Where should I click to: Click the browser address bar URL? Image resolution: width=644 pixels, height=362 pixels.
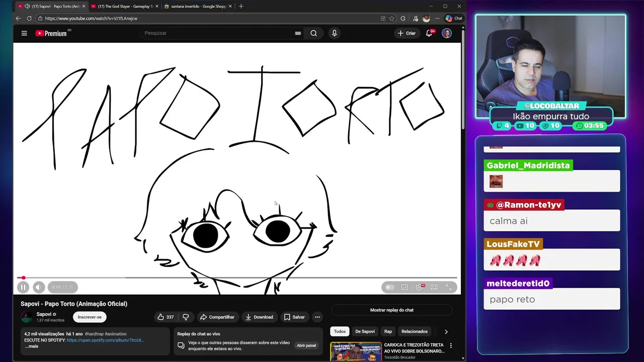91,19
